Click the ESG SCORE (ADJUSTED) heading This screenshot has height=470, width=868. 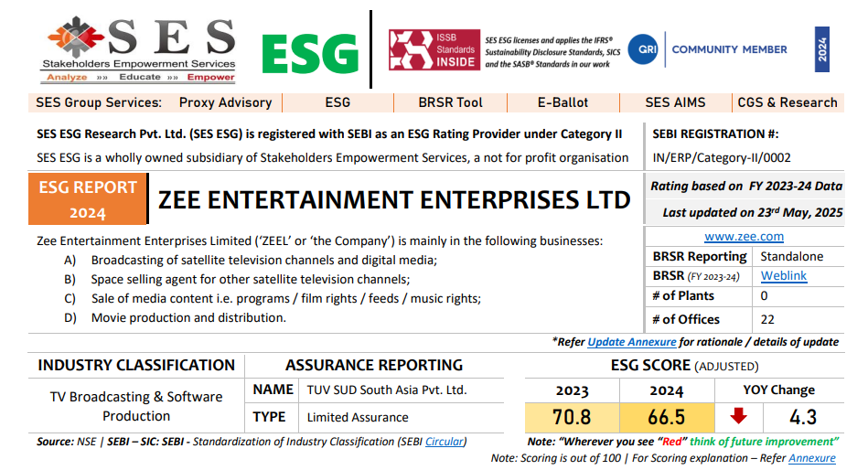click(684, 366)
